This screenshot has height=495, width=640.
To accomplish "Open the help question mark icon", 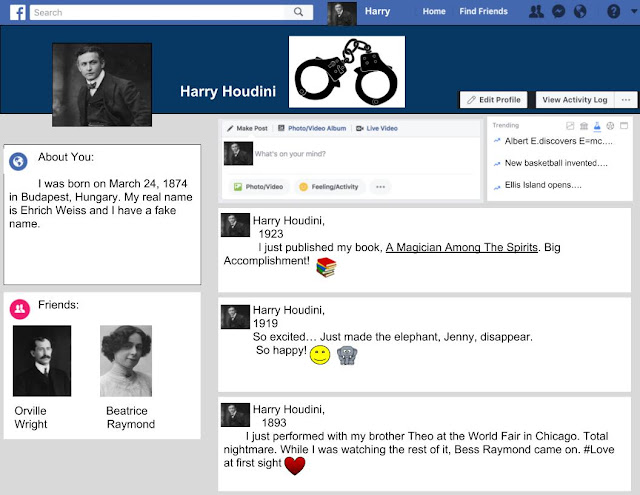I will tap(613, 11).
